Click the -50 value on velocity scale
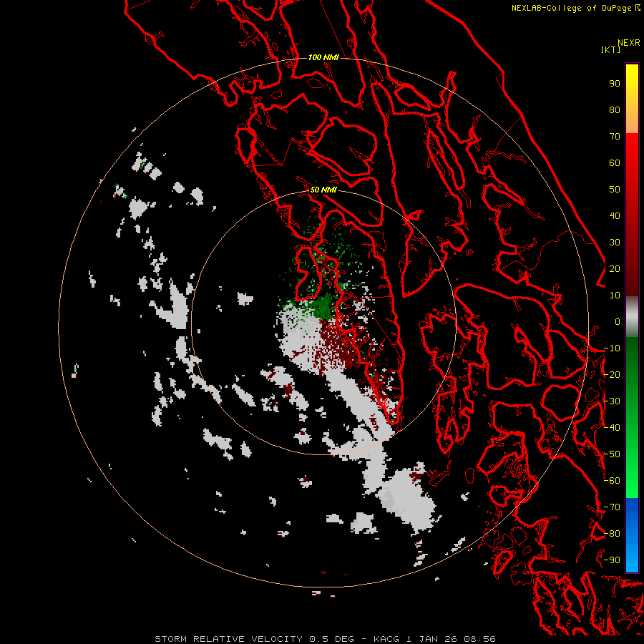 612,454
